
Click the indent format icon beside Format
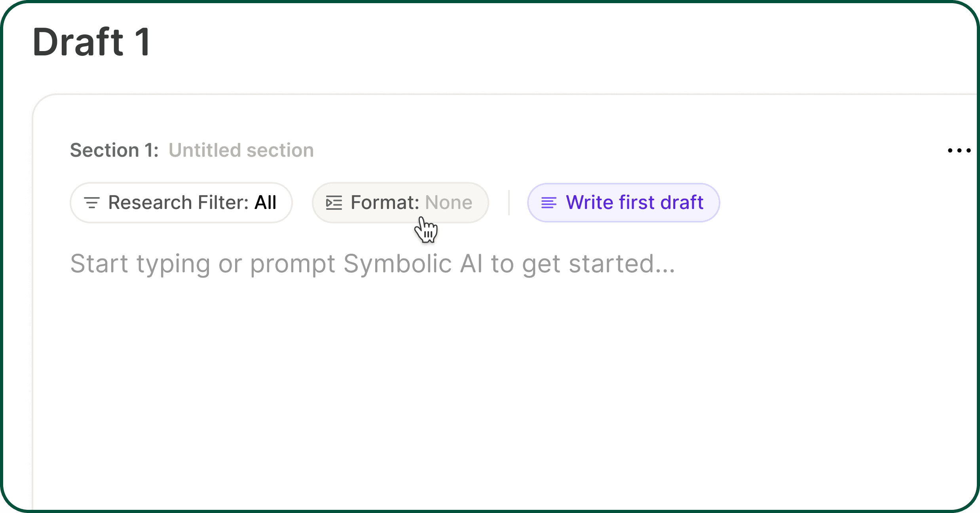(x=334, y=203)
